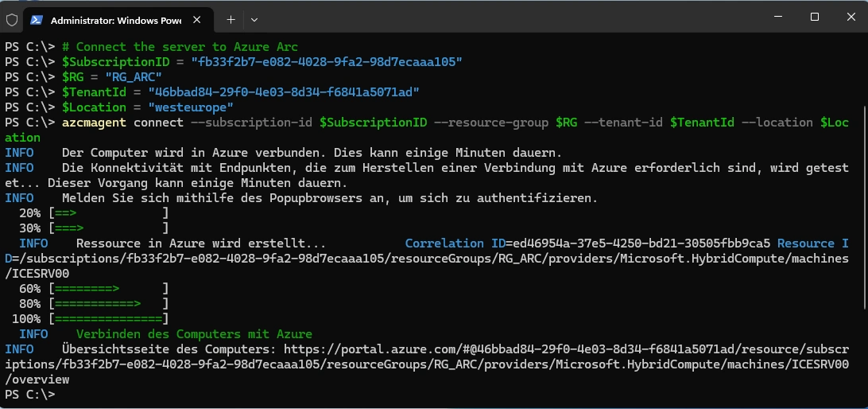Click the --subscription-id parameter
This screenshot has width=868, height=409.
pos(251,122)
